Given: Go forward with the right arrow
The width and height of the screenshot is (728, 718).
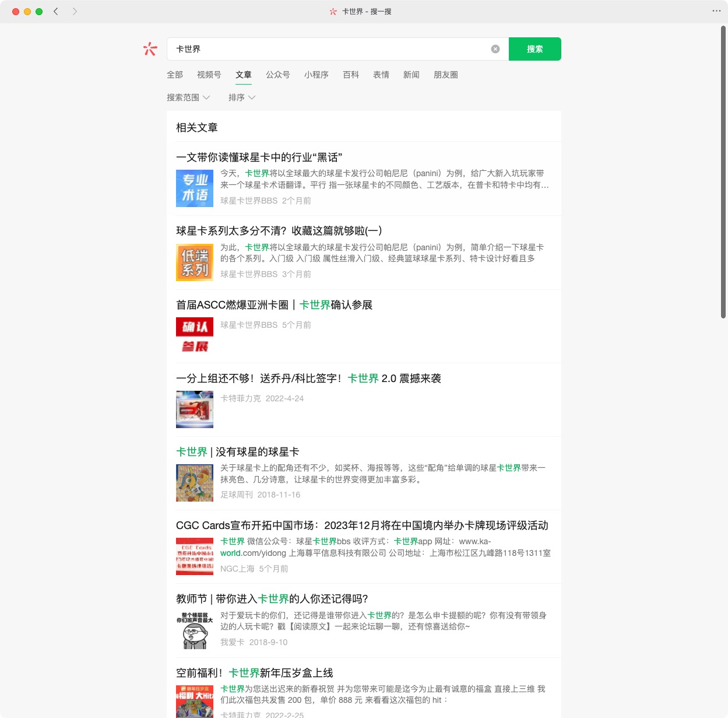Looking at the screenshot, I should point(75,11).
